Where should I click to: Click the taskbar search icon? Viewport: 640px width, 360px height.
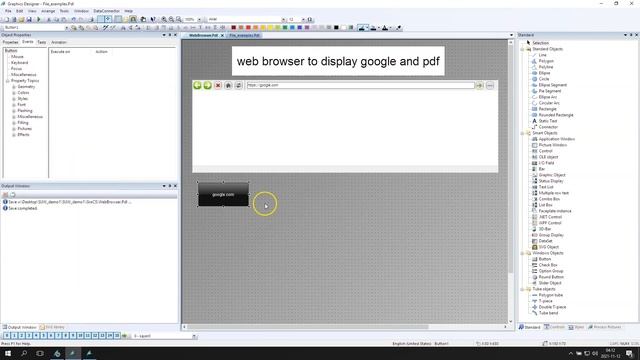tap(24, 353)
